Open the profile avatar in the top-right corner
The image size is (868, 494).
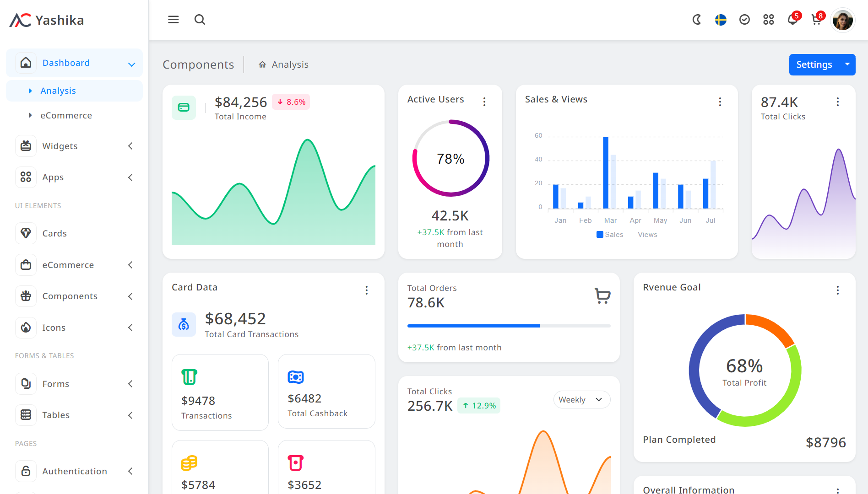pos(842,20)
